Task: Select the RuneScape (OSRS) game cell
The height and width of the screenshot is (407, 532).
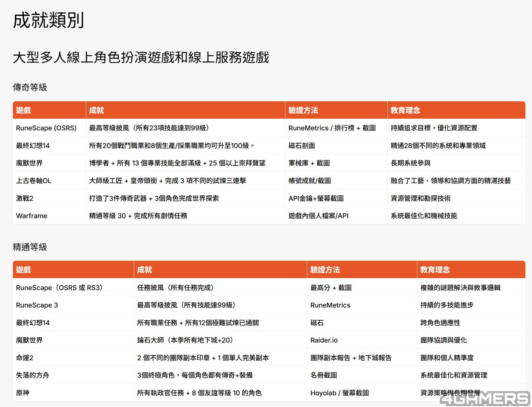Action: 46,128
